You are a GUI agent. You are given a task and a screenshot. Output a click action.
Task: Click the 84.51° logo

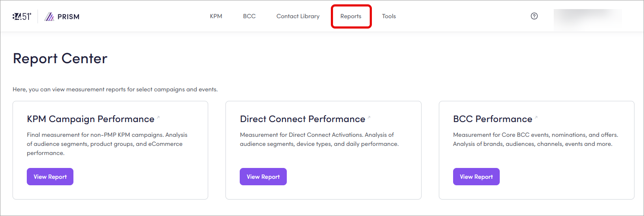coord(22,16)
